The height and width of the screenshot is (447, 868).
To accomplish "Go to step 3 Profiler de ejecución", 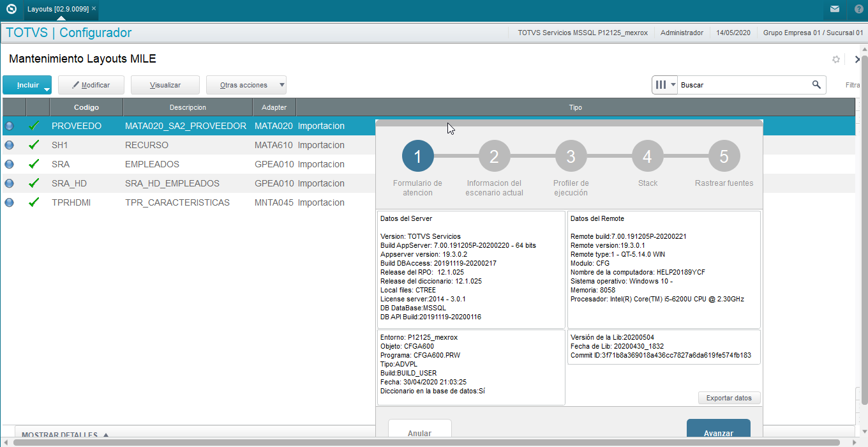I will coord(571,156).
